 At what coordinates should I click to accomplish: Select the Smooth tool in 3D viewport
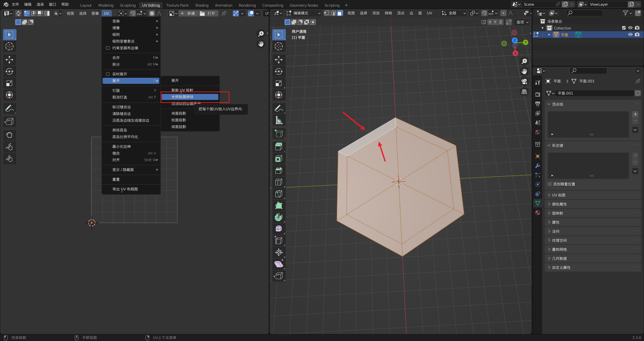(278, 229)
